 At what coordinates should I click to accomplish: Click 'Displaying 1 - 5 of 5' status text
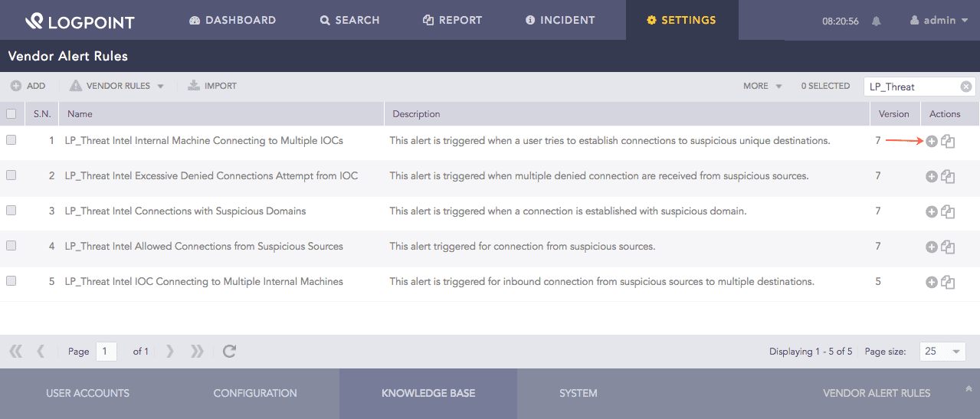pos(811,352)
